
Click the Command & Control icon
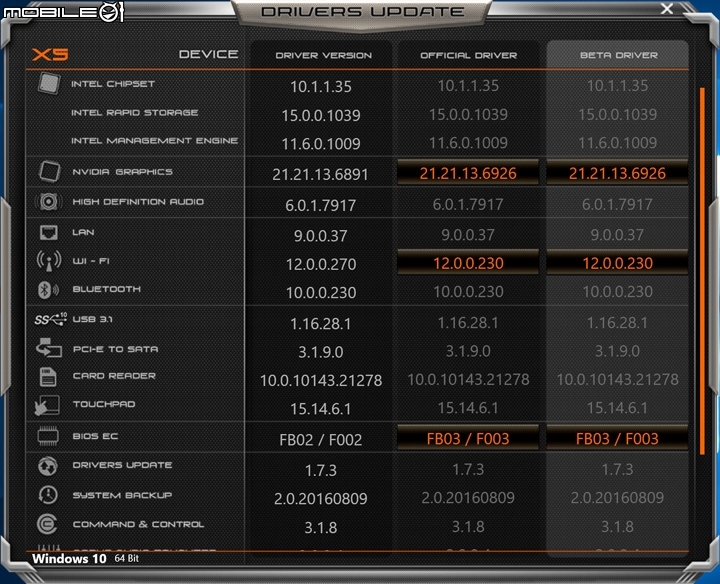click(x=47, y=524)
